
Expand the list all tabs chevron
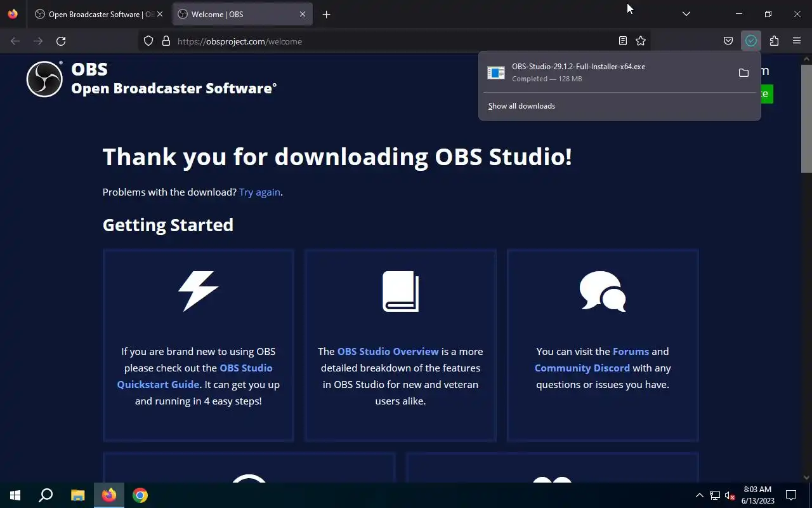coord(686,14)
